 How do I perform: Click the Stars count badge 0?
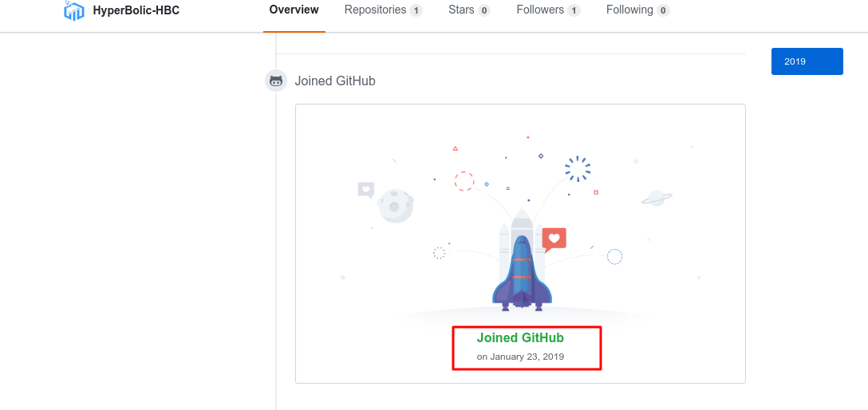point(483,10)
